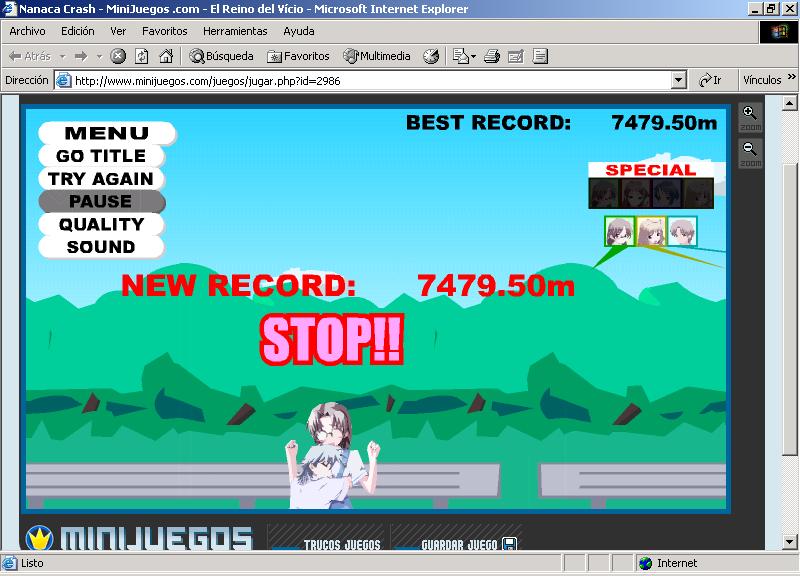Expand the Mail icon dropdown arrow
The width and height of the screenshot is (800, 576).
[x=473, y=57]
